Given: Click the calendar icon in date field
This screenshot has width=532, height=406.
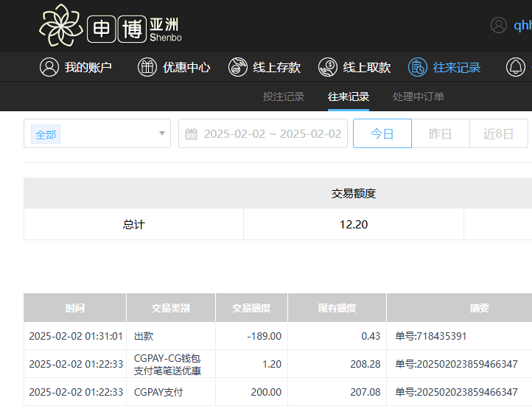Looking at the screenshot, I should pos(192,134).
